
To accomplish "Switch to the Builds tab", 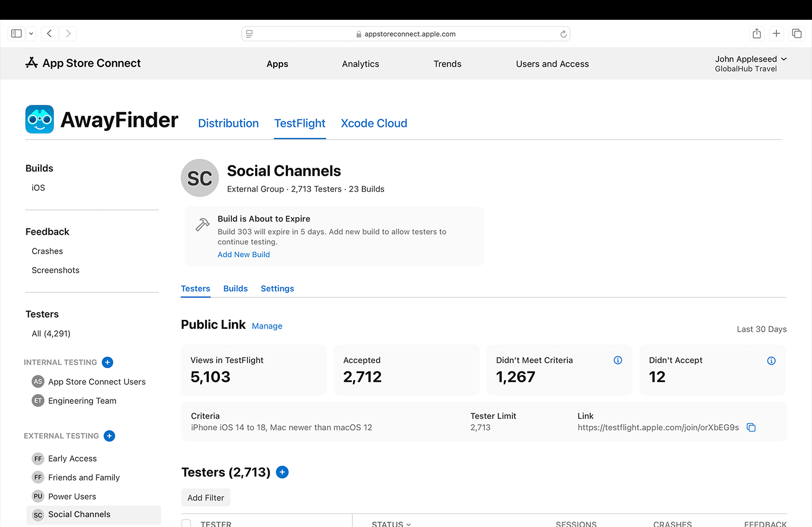I will 235,289.
